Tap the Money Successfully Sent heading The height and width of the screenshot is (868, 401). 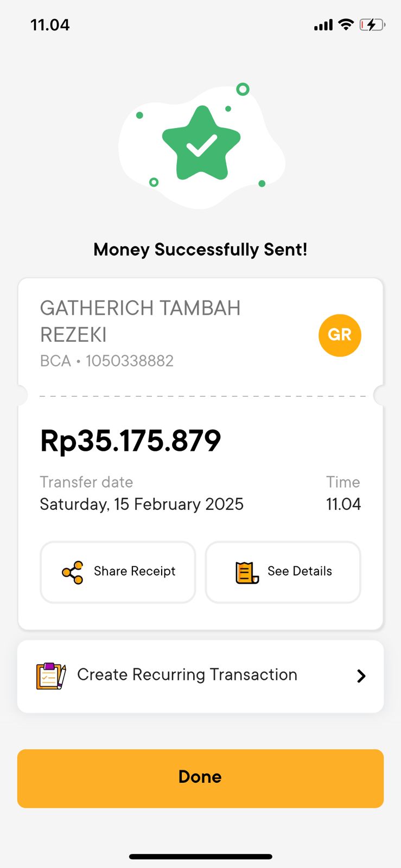tap(200, 250)
